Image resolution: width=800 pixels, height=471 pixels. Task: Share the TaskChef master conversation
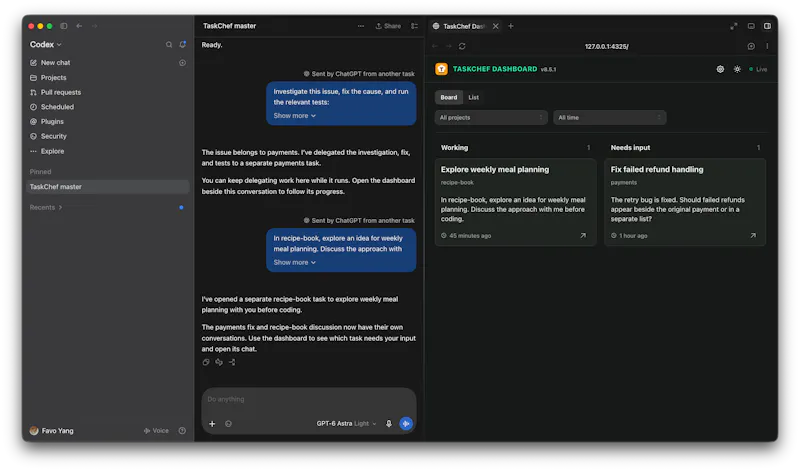388,26
